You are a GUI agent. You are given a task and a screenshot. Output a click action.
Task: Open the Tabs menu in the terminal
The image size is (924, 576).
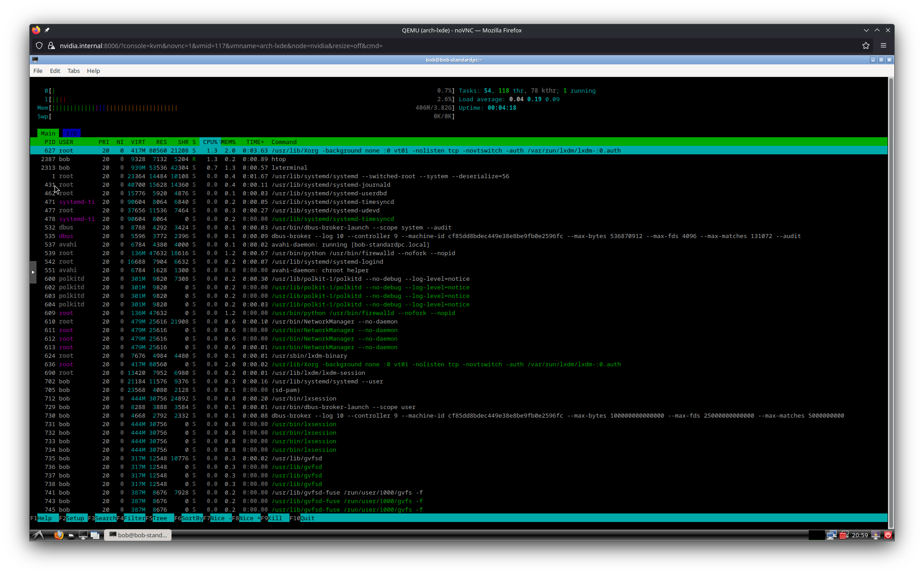tap(73, 71)
